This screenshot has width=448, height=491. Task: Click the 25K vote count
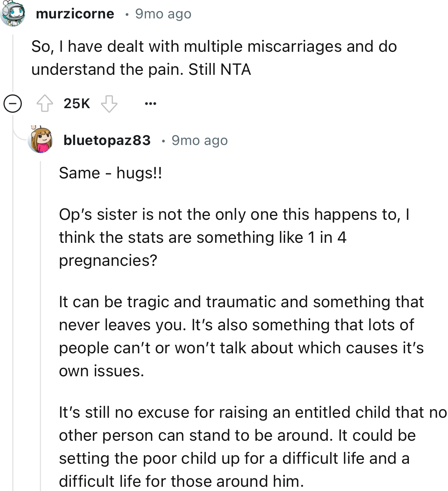tap(77, 103)
